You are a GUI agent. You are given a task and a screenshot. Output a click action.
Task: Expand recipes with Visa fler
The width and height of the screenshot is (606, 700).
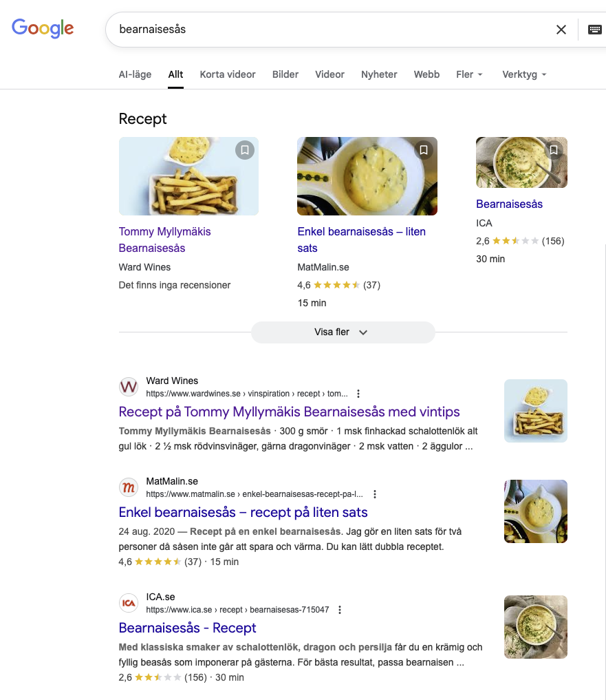tap(343, 332)
